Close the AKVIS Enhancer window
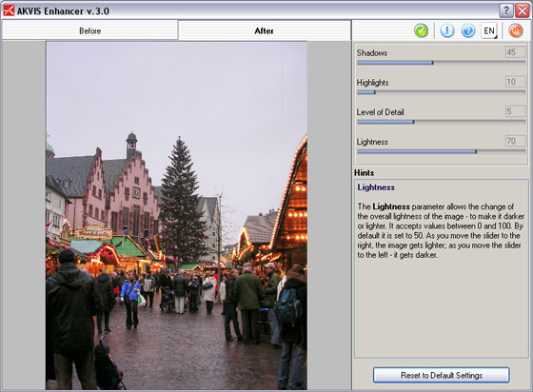 coord(522,10)
